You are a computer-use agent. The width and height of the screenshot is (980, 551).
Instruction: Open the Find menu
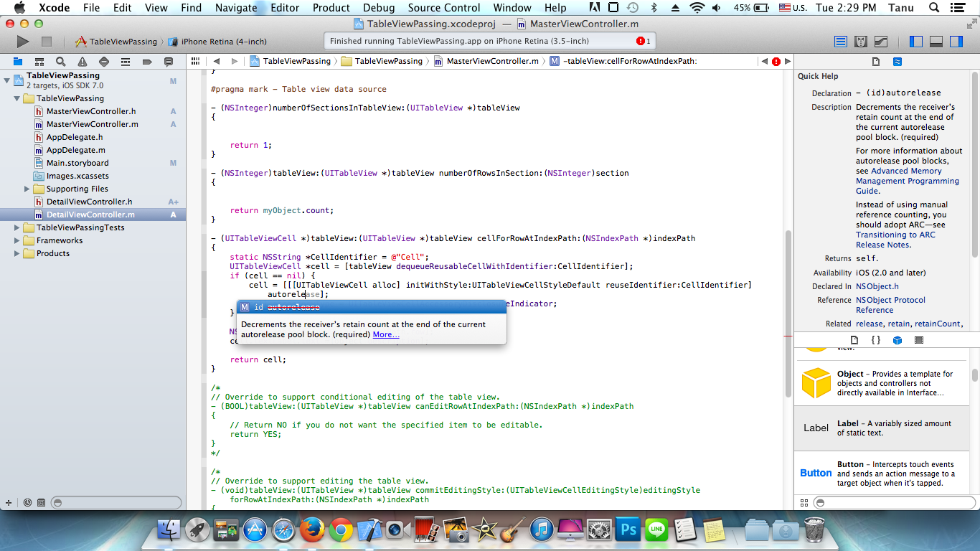(191, 8)
